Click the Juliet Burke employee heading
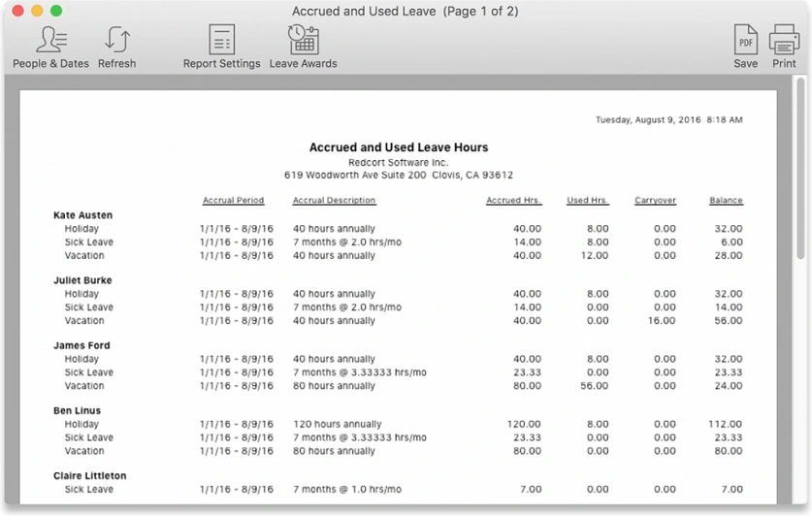 (82, 280)
